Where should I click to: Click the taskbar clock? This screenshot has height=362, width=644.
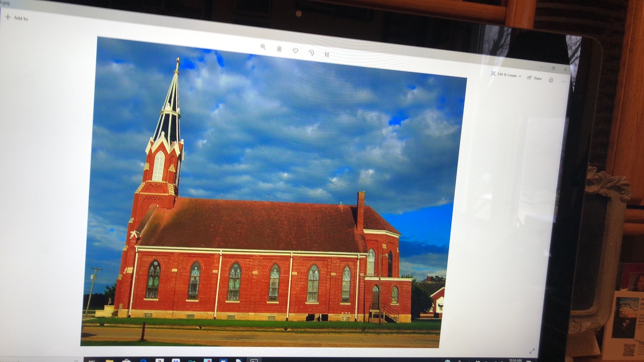coord(516,360)
